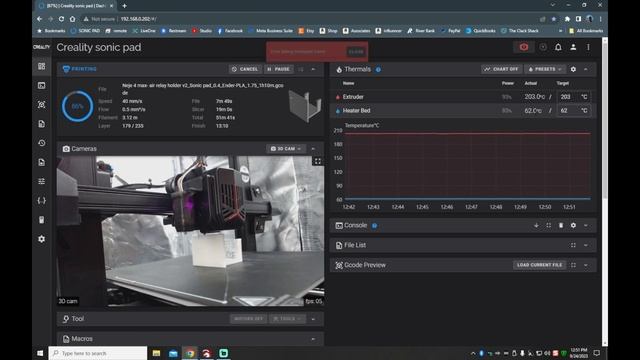The height and width of the screenshot is (360, 640).
Task: Open the Presets dropdown in Thermals
Action: tap(545, 69)
